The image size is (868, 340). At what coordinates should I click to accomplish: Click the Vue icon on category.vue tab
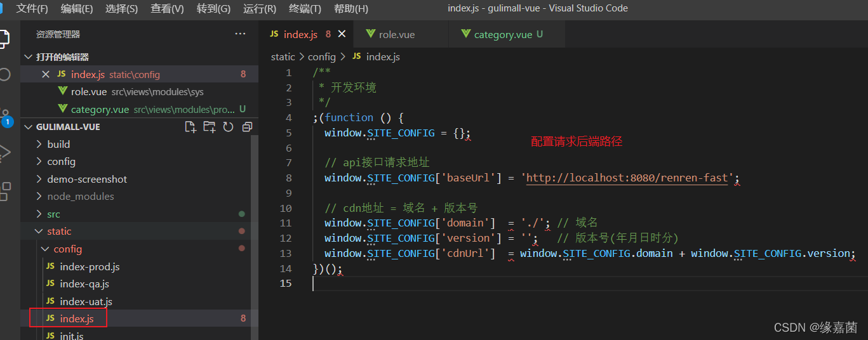pos(466,34)
